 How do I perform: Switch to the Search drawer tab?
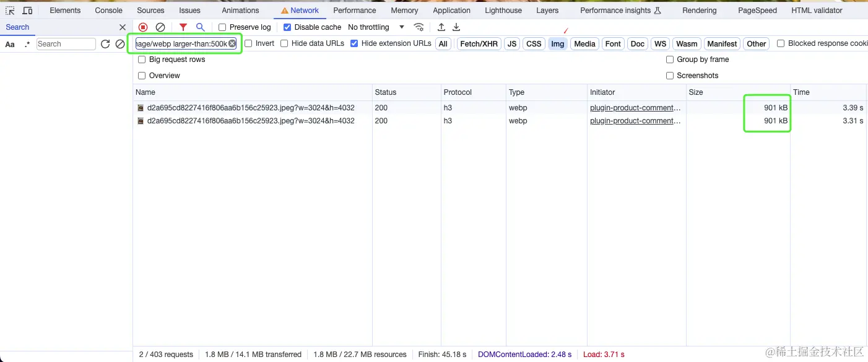[x=17, y=27]
